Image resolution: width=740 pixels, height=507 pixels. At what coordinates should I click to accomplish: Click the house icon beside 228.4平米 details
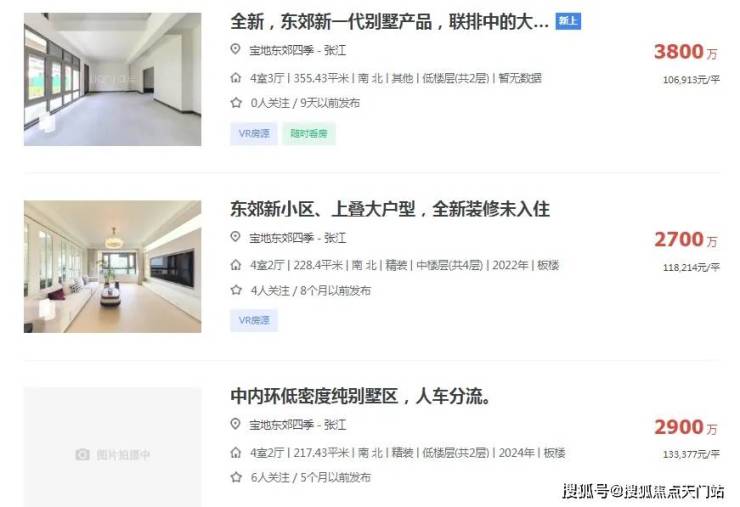pos(235,265)
